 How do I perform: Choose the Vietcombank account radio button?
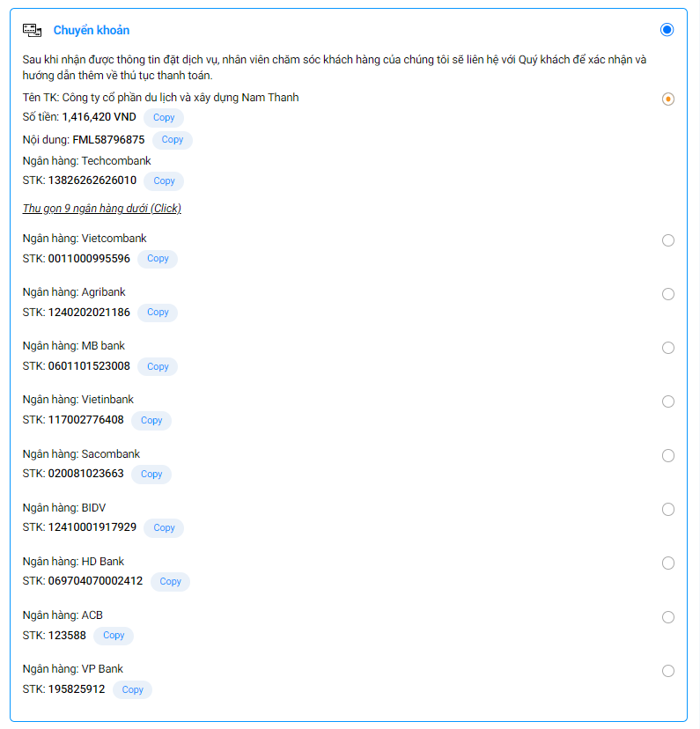[x=668, y=240]
